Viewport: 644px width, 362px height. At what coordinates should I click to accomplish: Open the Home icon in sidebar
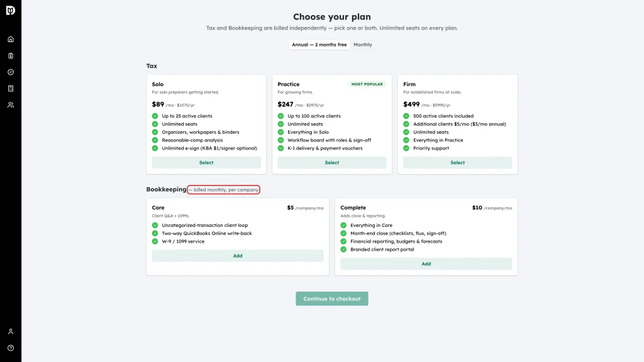[11, 40]
